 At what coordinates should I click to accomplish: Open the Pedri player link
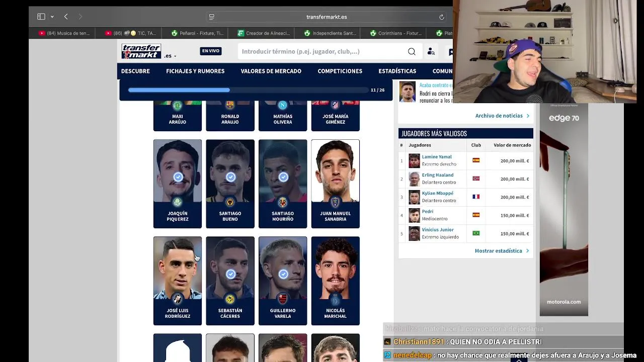point(428,211)
